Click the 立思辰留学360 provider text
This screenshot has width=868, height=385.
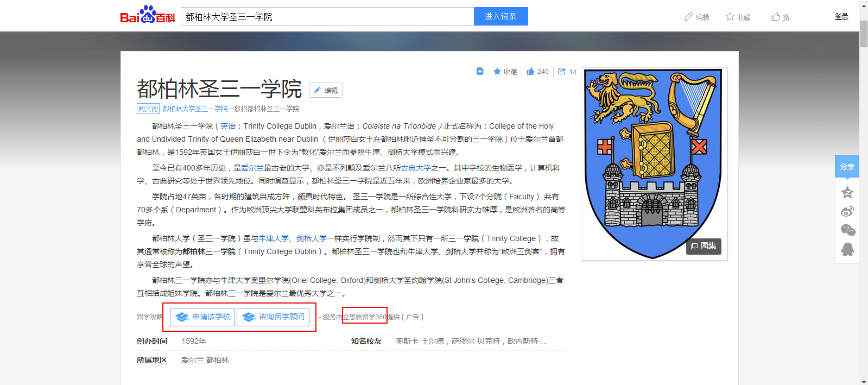click(364, 317)
